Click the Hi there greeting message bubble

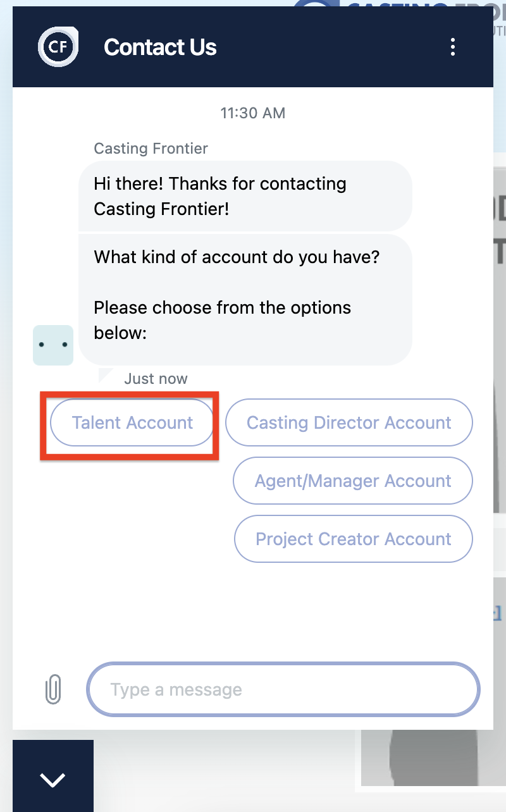[245, 196]
